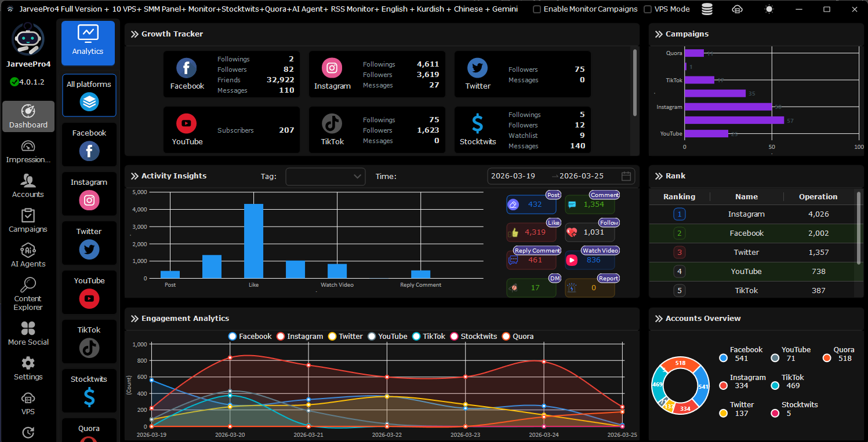Click the Watch Video 836 stat button
The height and width of the screenshot is (442, 868).
click(590, 260)
